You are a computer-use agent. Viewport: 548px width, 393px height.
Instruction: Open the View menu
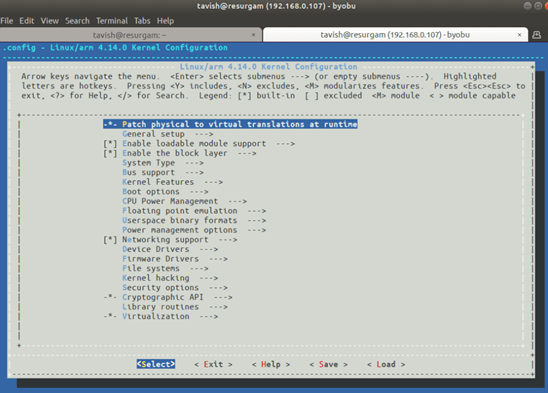50,21
